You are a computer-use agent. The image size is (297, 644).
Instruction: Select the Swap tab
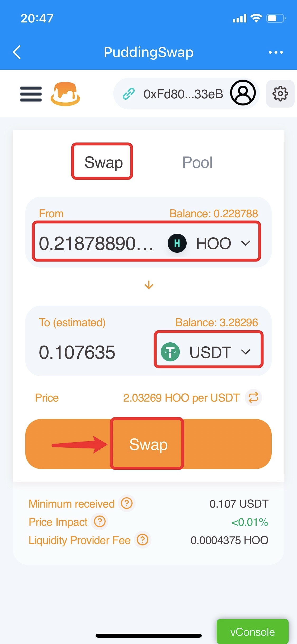click(103, 162)
